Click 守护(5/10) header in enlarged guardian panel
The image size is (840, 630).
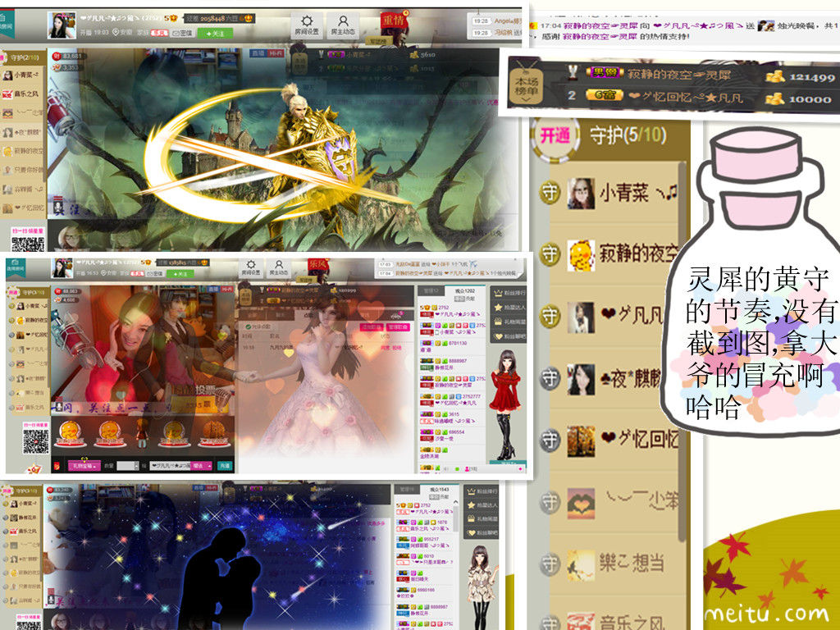pos(628,135)
